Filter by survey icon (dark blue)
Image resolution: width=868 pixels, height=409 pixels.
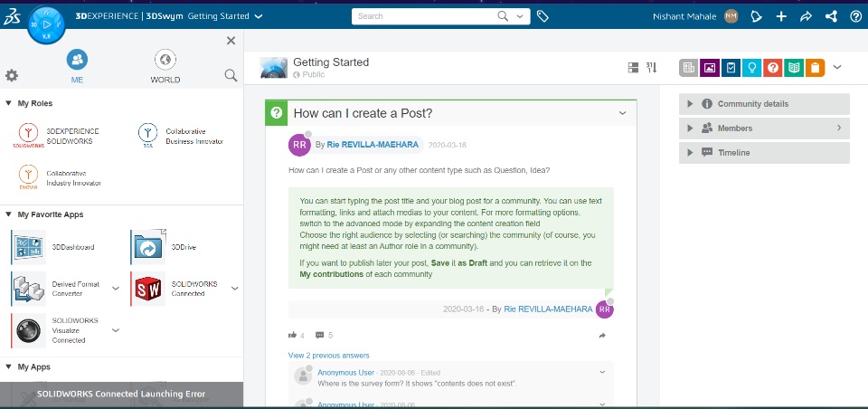point(731,68)
